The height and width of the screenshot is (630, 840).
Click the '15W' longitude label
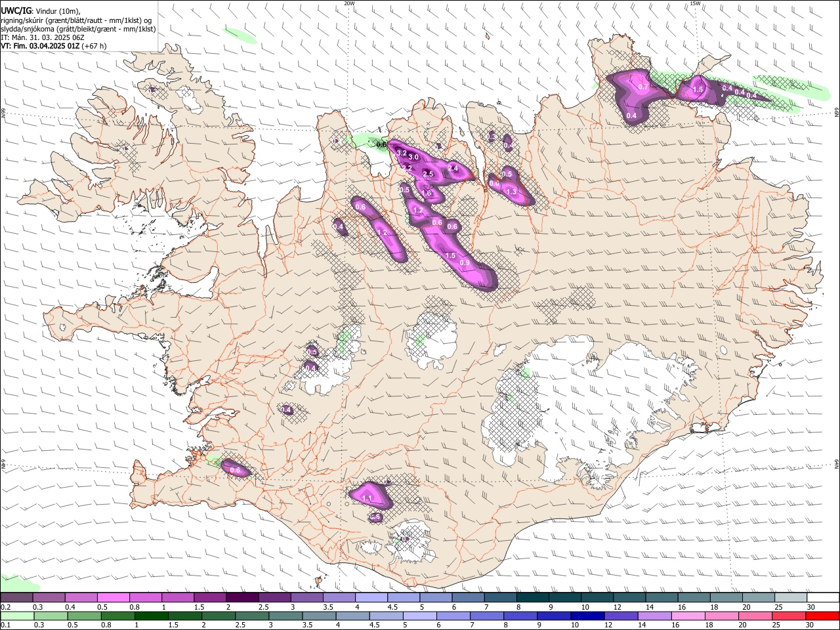pyautogui.click(x=695, y=3)
